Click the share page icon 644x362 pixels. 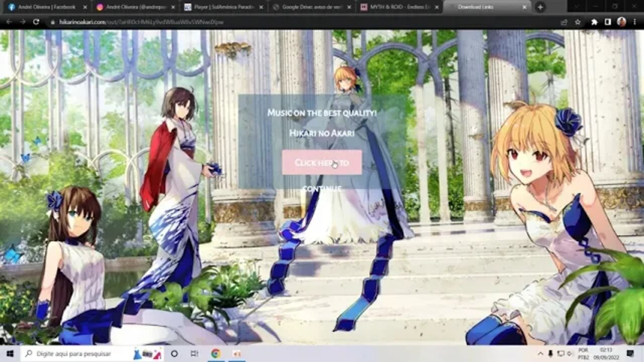tap(564, 22)
